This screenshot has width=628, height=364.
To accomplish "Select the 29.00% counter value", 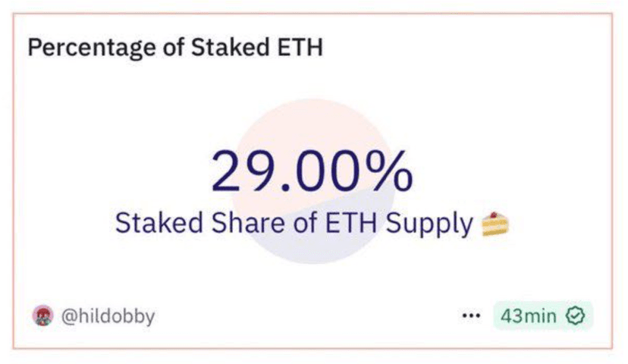I will [312, 171].
